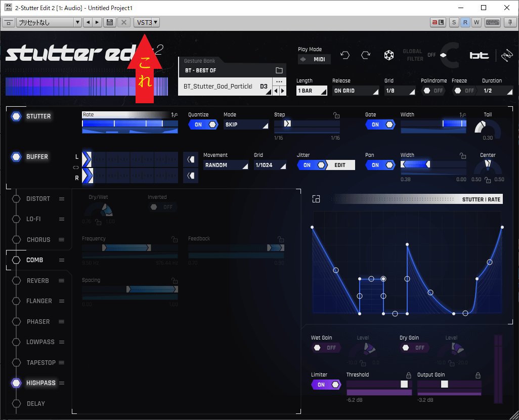Click the redo arrow icon
The width and height of the screenshot is (519, 420).
click(366, 55)
